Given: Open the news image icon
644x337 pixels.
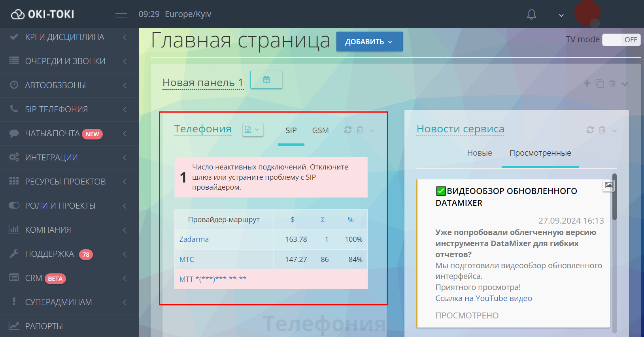Looking at the screenshot, I should pos(609,185).
